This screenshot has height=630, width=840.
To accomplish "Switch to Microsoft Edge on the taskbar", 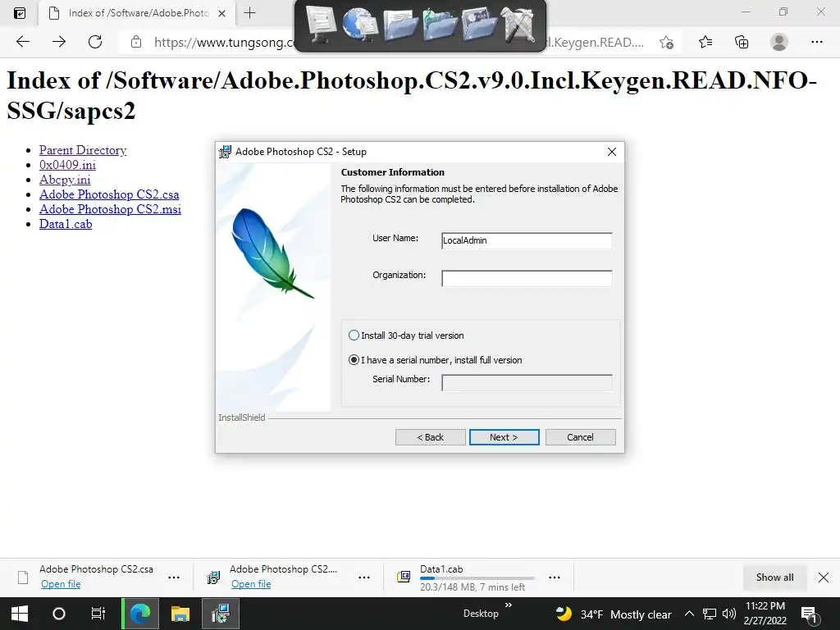I will 140,614.
